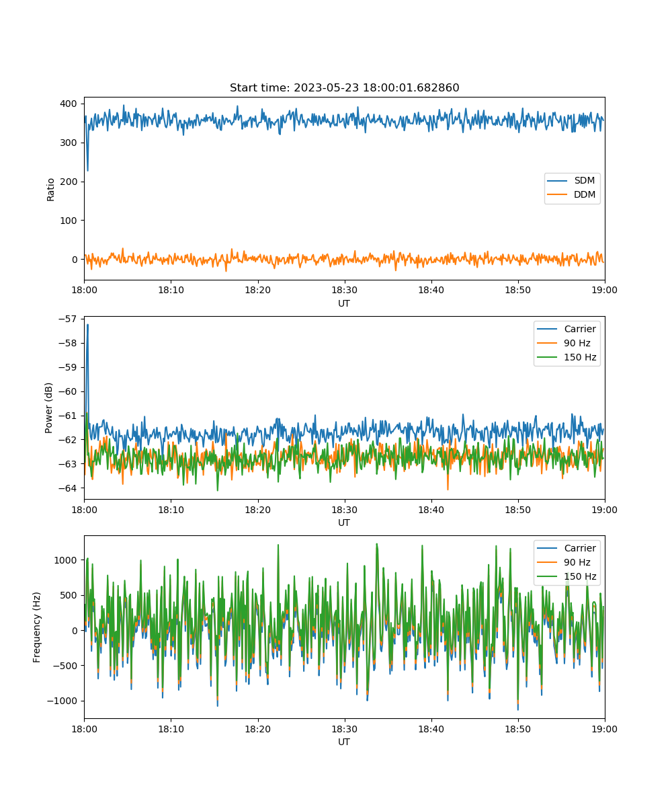Click the Power (dB) y-axis label
The height and width of the screenshot is (807, 672).
coord(48,408)
